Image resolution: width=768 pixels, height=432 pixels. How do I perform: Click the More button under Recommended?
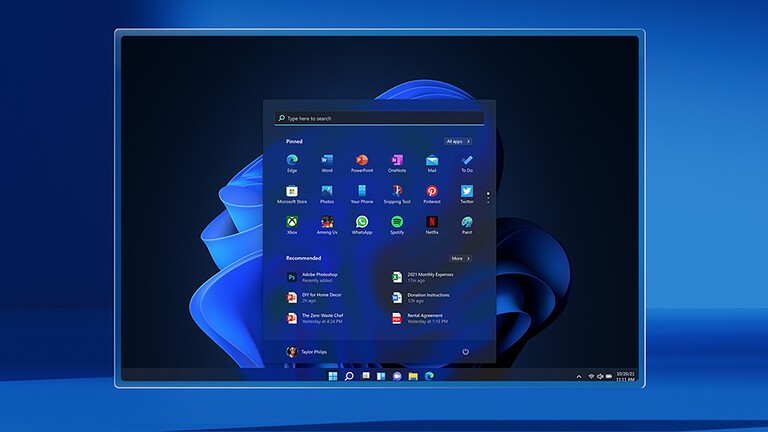click(x=460, y=258)
